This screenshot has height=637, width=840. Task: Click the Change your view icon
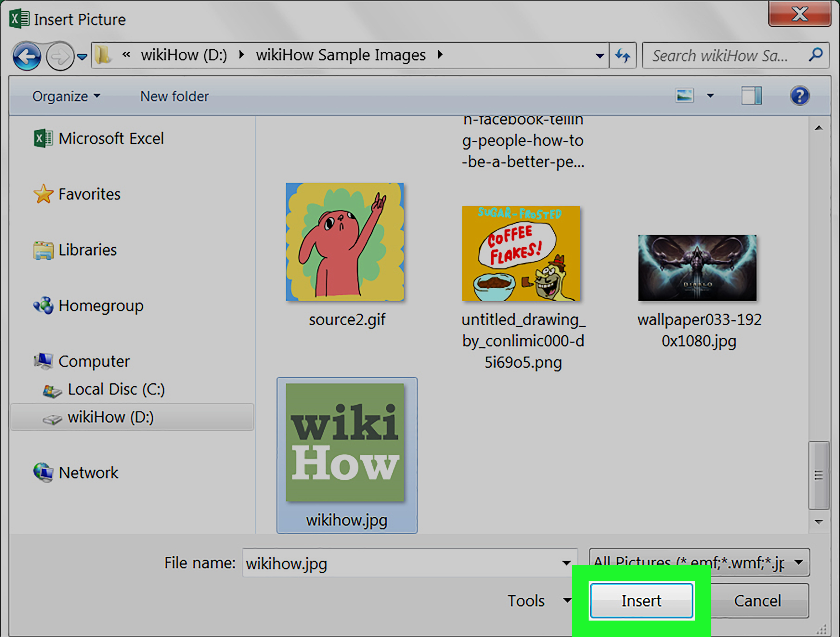coord(685,96)
